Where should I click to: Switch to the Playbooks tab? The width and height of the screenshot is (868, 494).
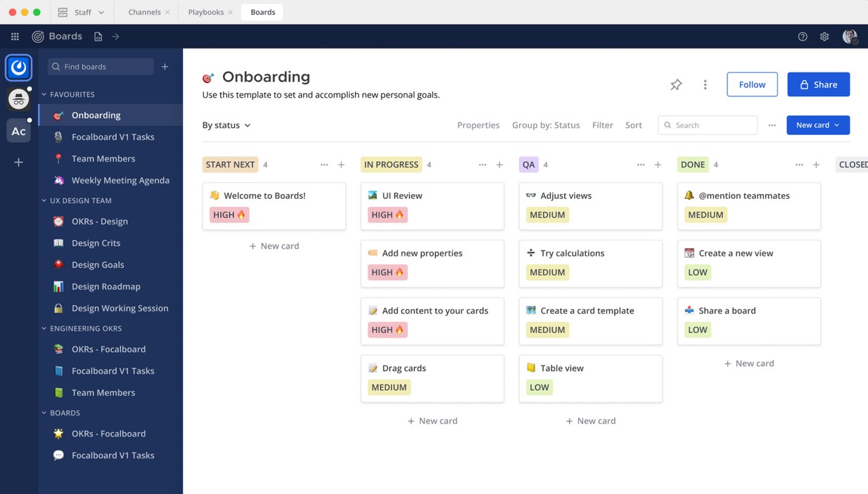[x=205, y=12]
